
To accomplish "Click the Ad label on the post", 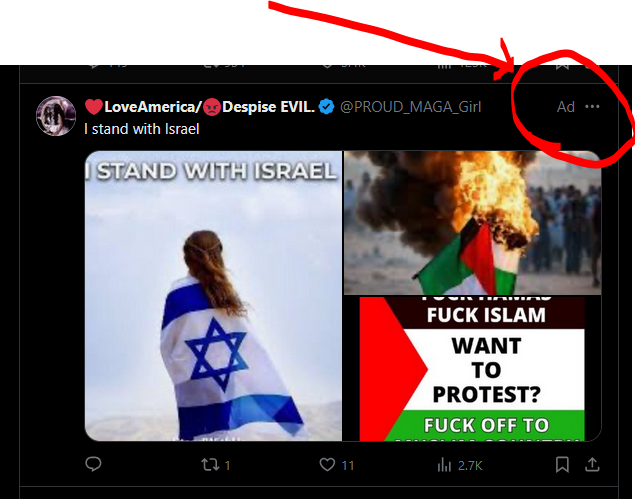I will [566, 107].
